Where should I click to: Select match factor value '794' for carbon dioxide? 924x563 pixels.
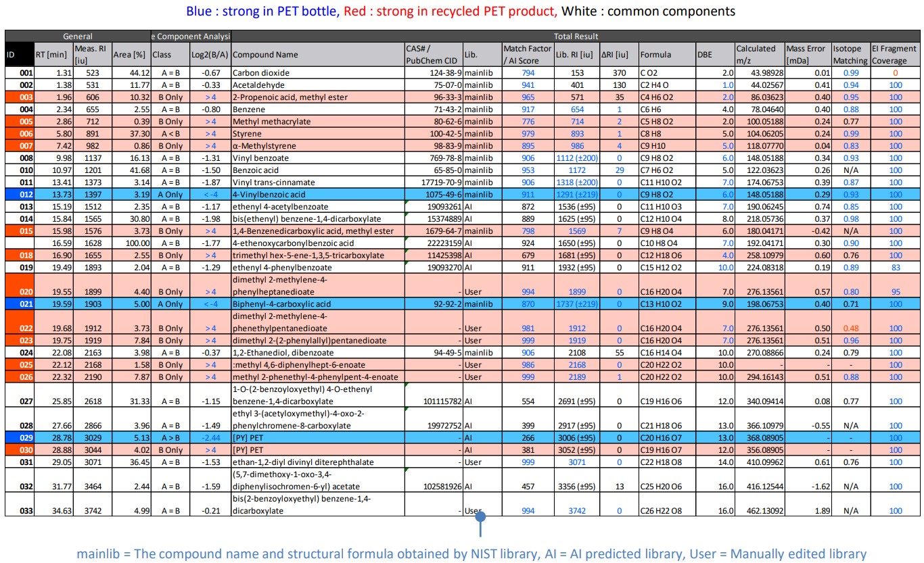point(528,73)
